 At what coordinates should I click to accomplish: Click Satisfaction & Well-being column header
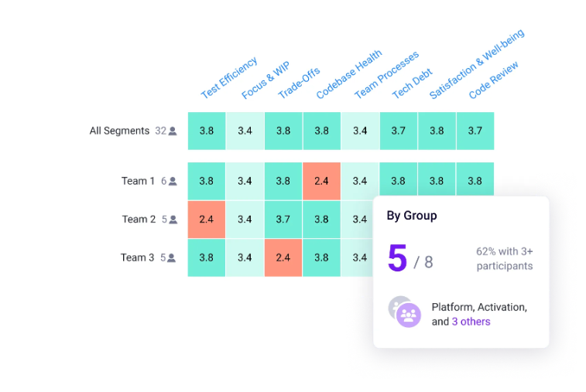(476, 64)
